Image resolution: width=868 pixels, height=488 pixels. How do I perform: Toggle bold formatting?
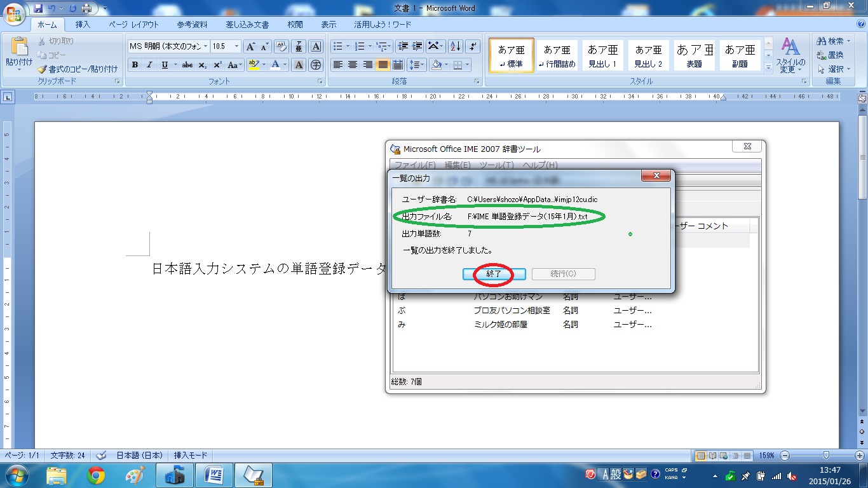(135, 65)
